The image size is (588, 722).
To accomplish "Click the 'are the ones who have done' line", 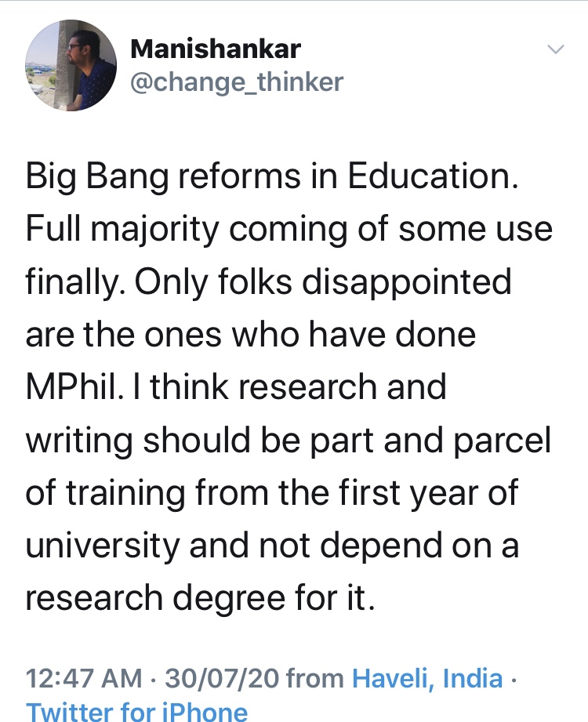I will [251, 335].
